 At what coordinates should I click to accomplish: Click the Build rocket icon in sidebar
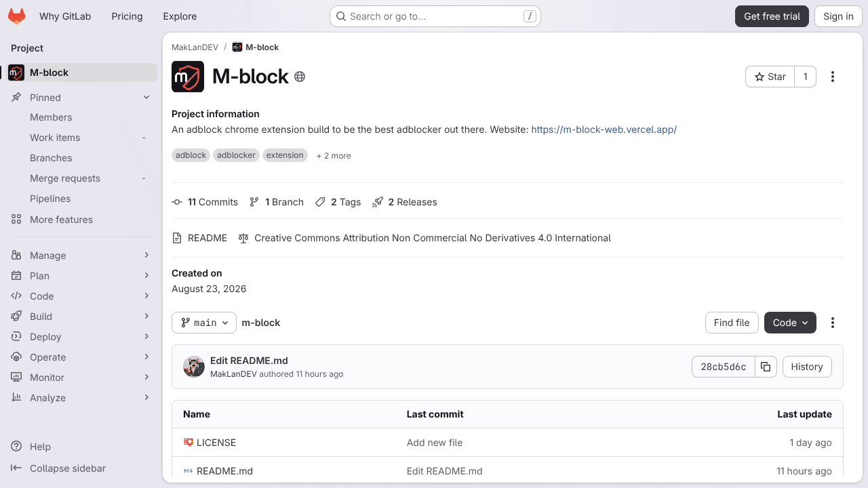16,317
